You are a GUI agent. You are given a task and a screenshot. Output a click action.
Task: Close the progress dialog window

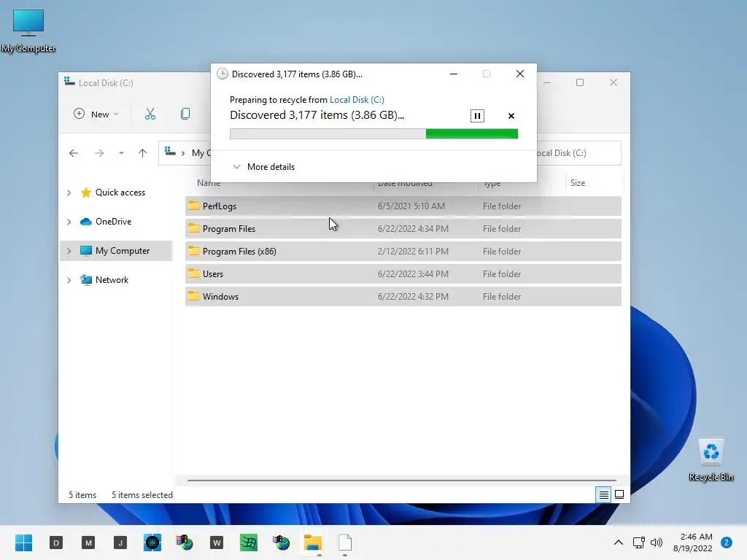coord(519,74)
